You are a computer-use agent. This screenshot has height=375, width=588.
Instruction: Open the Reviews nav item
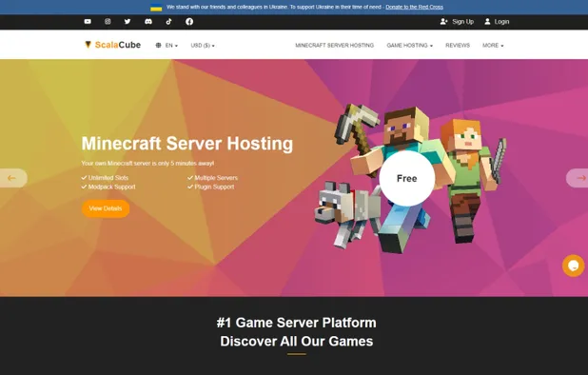pyautogui.click(x=458, y=46)
